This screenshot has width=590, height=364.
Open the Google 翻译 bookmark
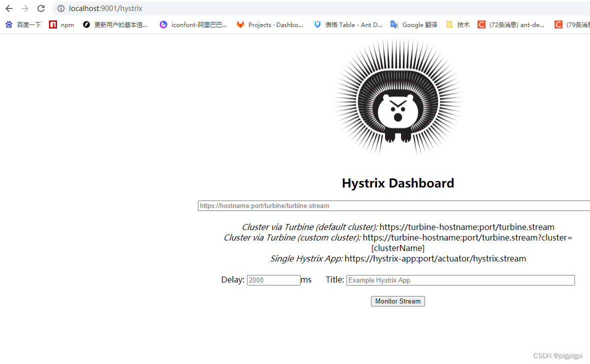point(414,24)
